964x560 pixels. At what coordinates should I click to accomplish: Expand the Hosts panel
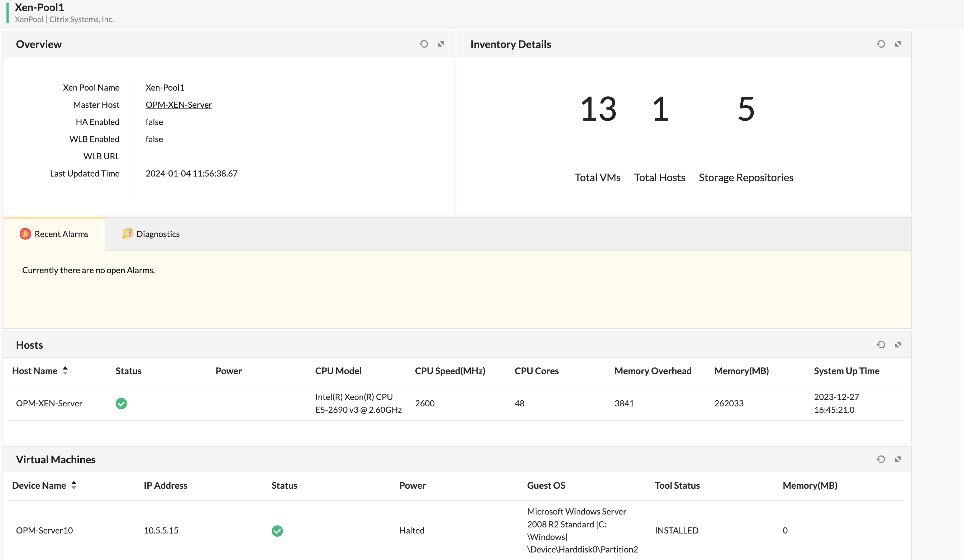point(898,345)
